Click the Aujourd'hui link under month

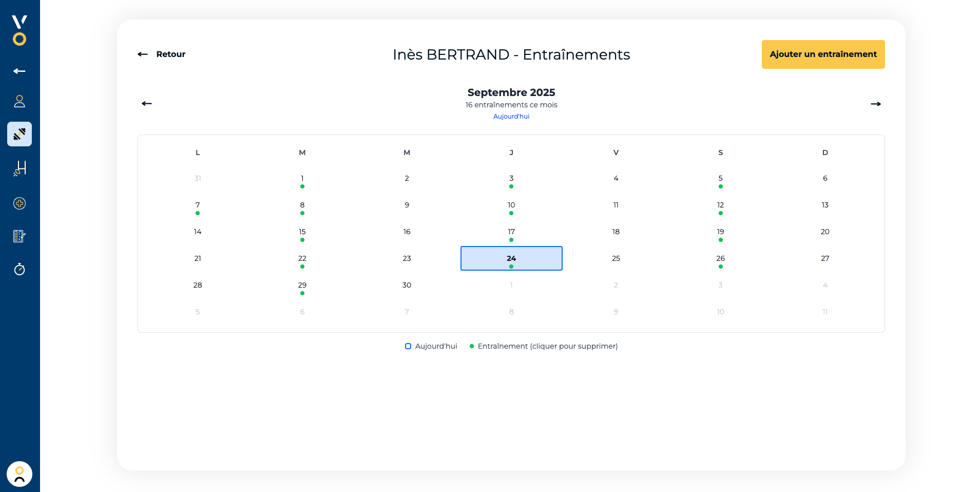[x=511, y=117]
